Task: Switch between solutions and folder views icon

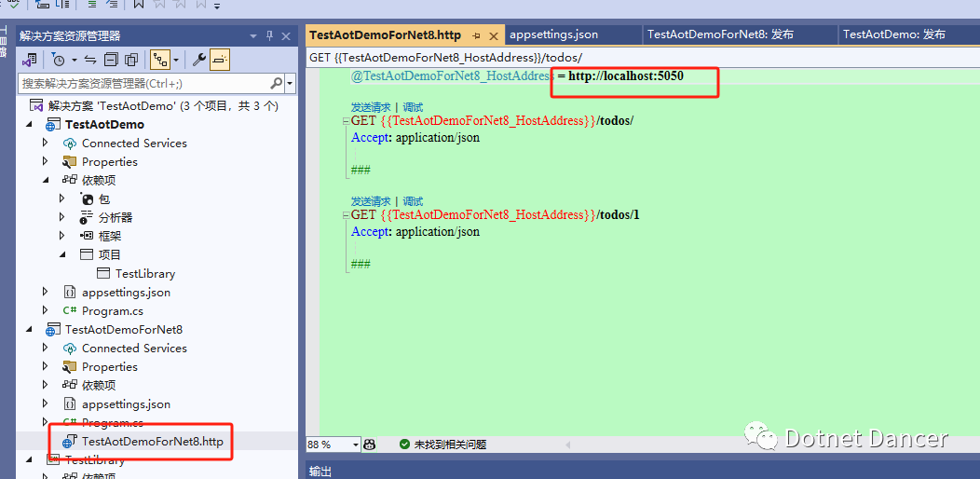Action: [x=29, y=60]
